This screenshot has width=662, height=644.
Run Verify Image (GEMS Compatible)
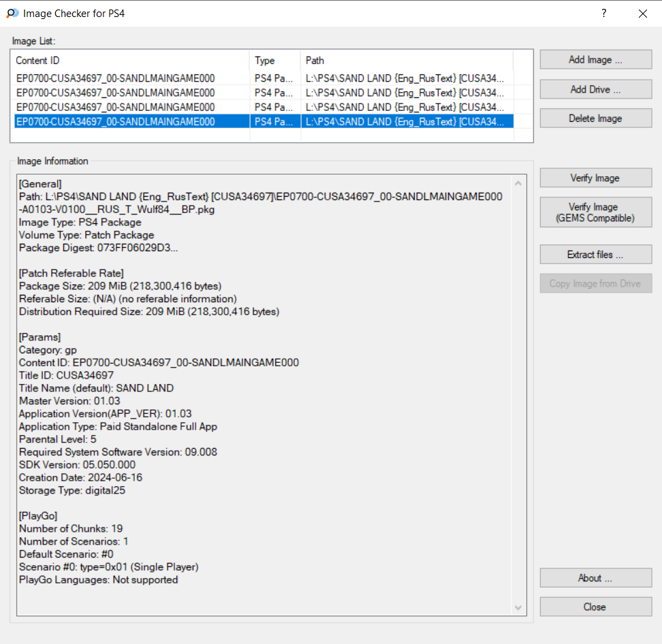[595, 212]
